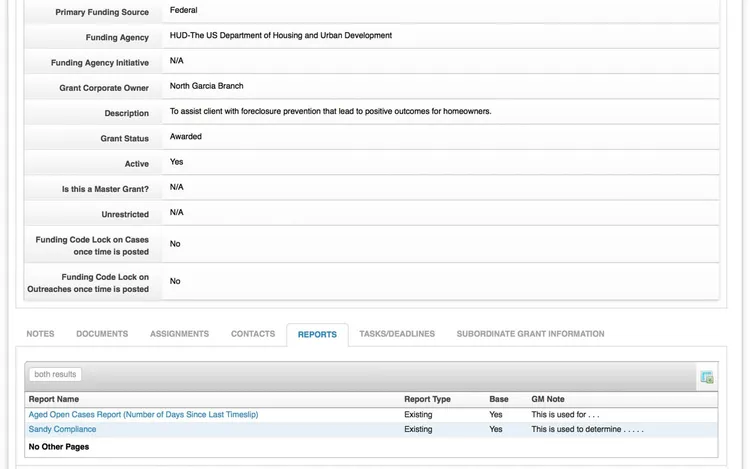This screenshot has width=750, height=469.
Task: Go to the Contacts tab
Action: pos(253,334)
